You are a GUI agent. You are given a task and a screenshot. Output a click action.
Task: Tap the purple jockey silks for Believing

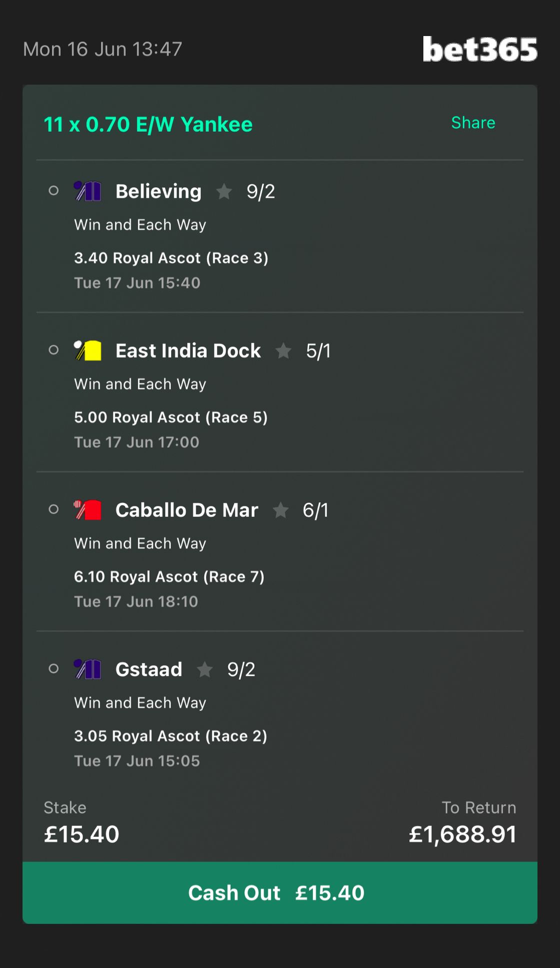click(88, 191)
